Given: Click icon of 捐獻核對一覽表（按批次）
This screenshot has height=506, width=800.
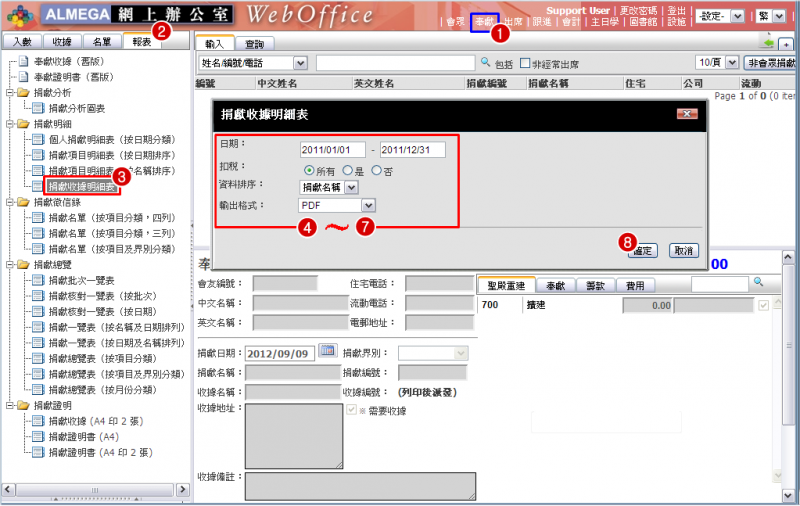Looking at the screenshot, I should pos(38,296).
